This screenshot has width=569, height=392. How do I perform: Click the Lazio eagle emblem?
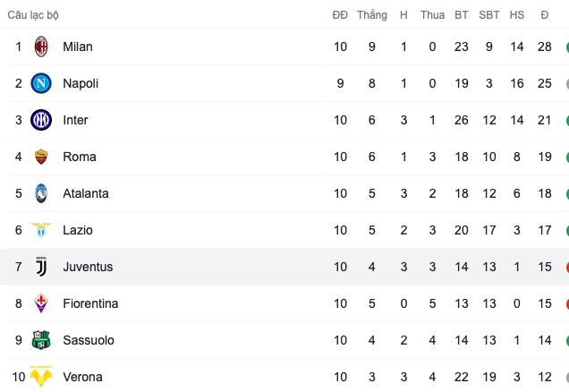[41, 230]
